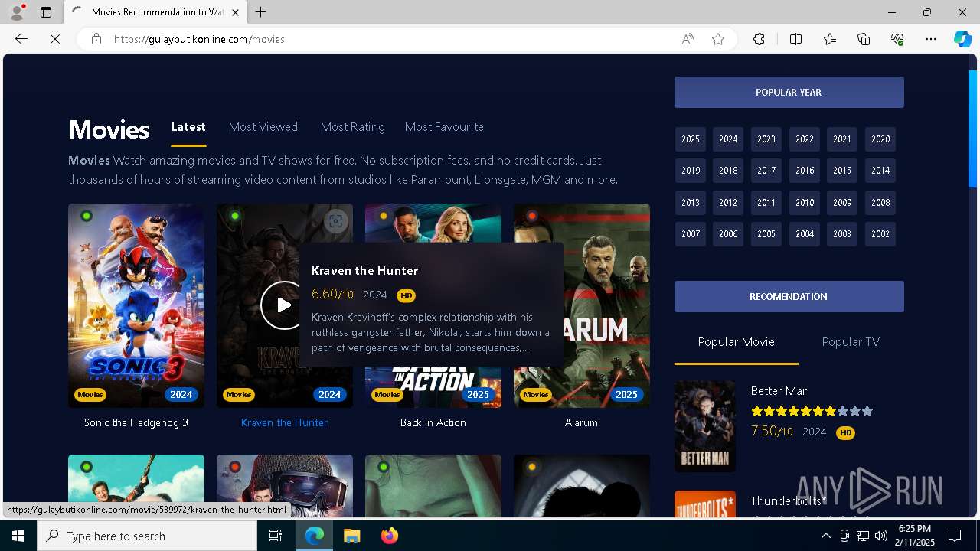Open a new browser tab
This screenshot has width=980, height=551.
click(x=261, y=12)
